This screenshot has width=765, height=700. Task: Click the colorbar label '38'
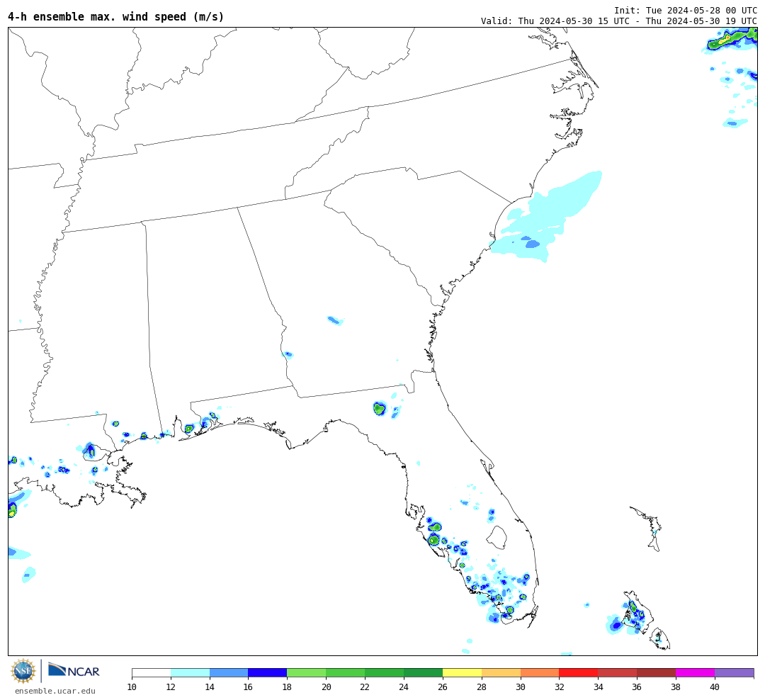tap(676, 687)
